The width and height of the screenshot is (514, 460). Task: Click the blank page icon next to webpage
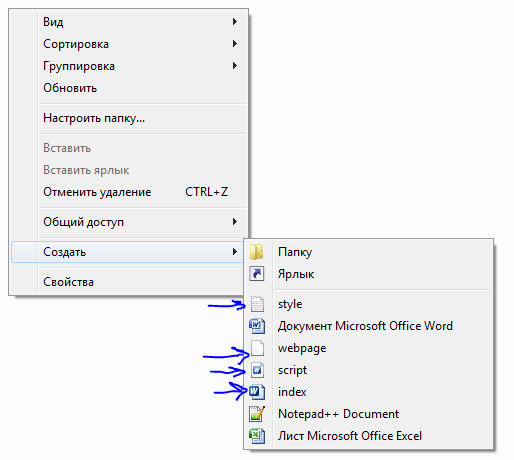pyautogui.click(x=257, y=348)
